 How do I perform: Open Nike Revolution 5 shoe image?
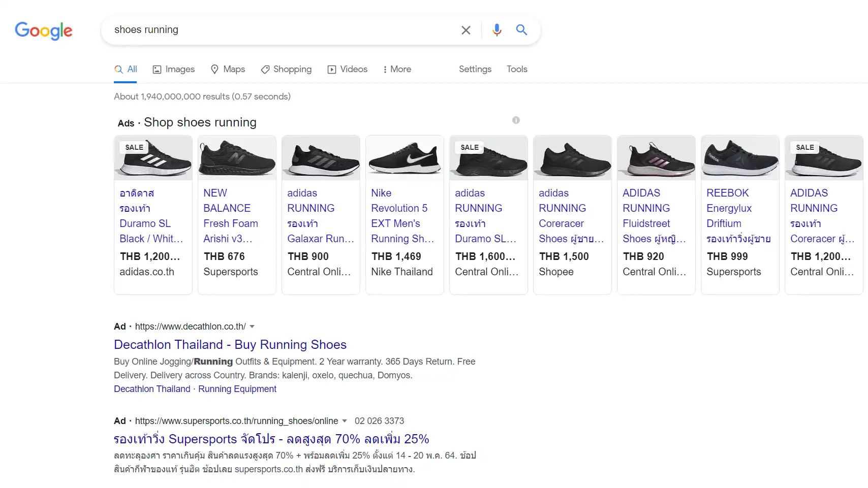[x=405, y=158]
